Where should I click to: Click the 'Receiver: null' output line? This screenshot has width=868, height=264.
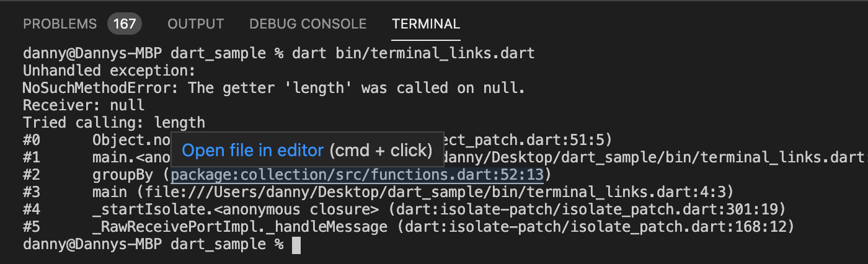[x=84, y=105]
